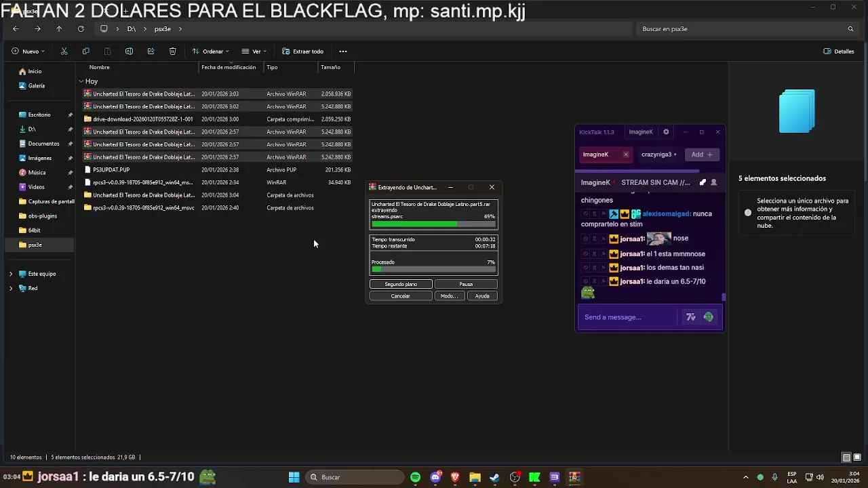Click the Cut scissors icon in Explorer toolbar
This screenshot has height=488, width=868.
[64, 52]
